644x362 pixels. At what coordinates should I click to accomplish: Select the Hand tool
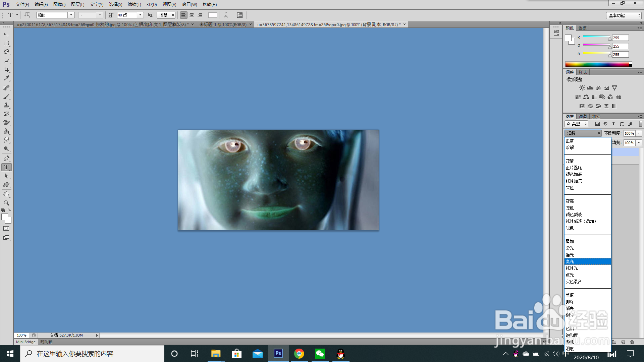click(x=6, y=194)
